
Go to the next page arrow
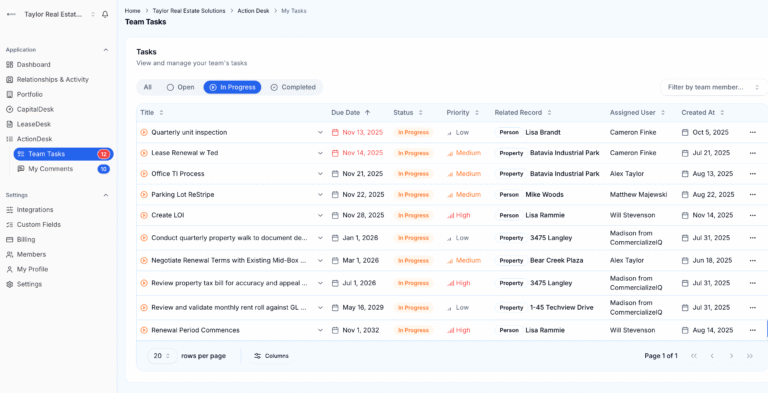(x=731, y=356)
